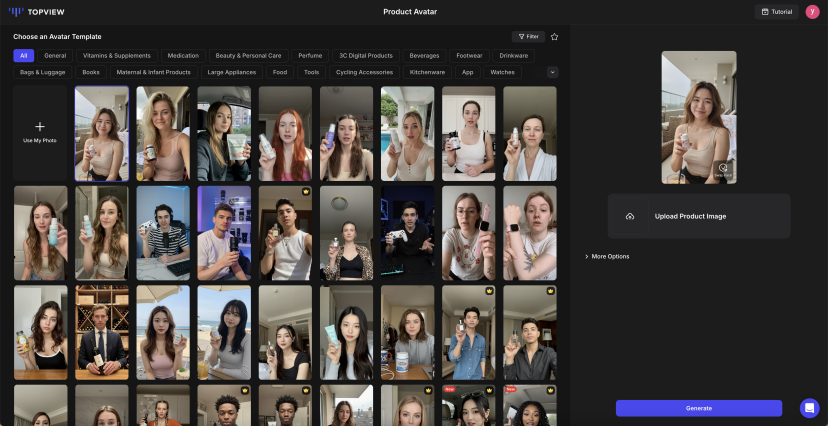Image resolution: width=828 pixels, height=426 pixels.
Task: Click the Generate button
Action: (x=699, y=408)
